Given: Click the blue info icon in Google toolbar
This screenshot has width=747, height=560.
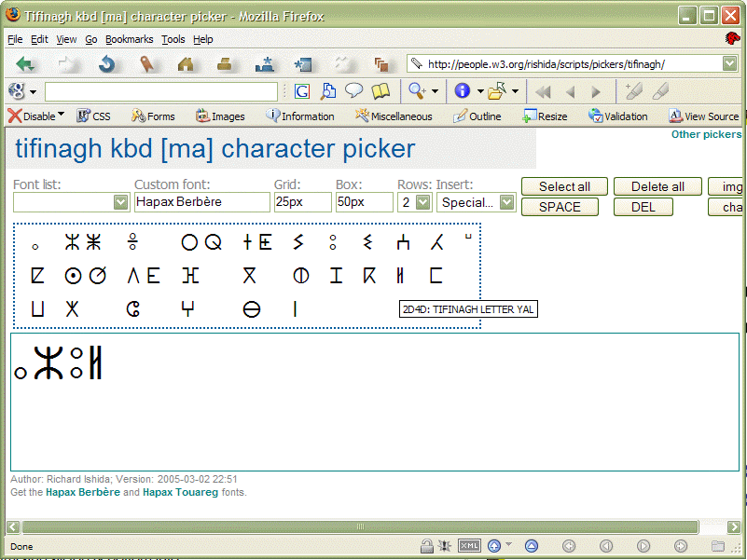Looking at the screenshot, I should (x=463, y=91).
